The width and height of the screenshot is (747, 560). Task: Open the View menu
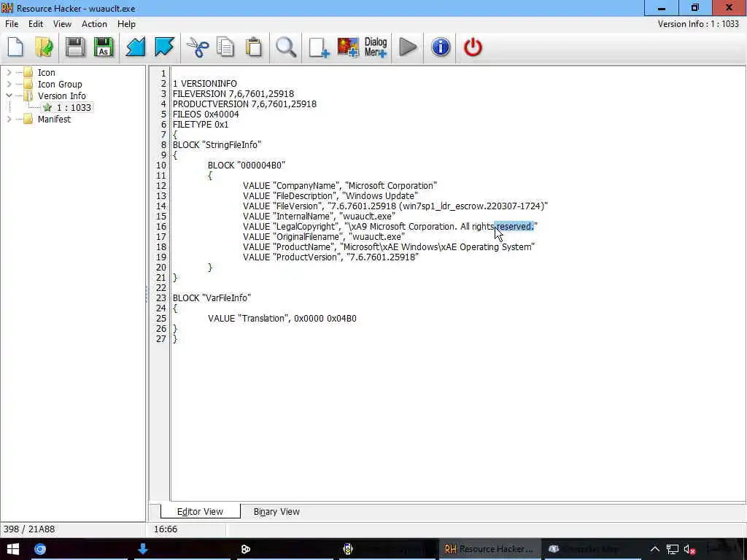[62, 24]
